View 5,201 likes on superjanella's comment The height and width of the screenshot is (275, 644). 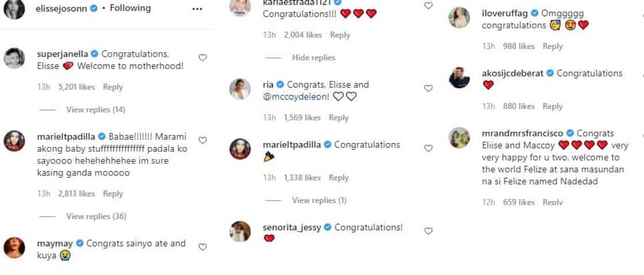click(x=76, y=87)
